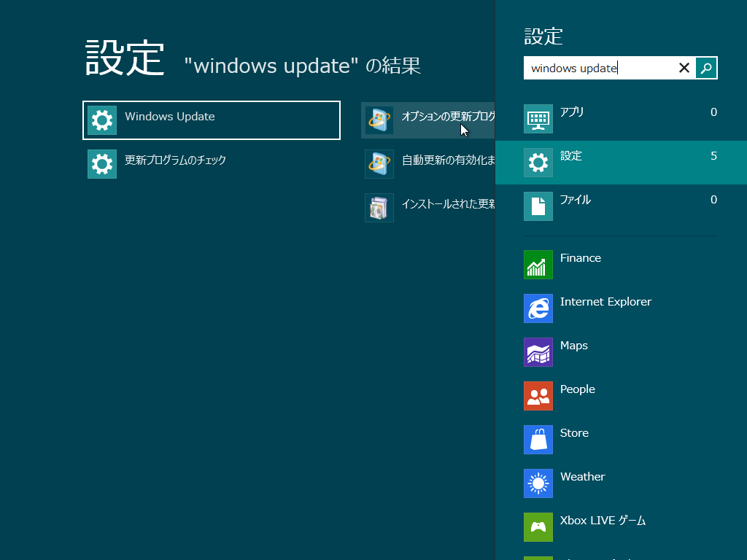This screenshot has width=747, height=560.
Task: Open インストールされた更新 result text
Action: pyautogui.click(x=448, y=204)
